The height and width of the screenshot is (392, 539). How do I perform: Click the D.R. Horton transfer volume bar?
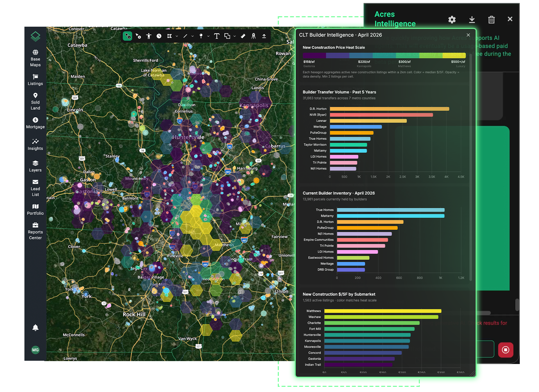pyautogui.click(x=390, y=109)
